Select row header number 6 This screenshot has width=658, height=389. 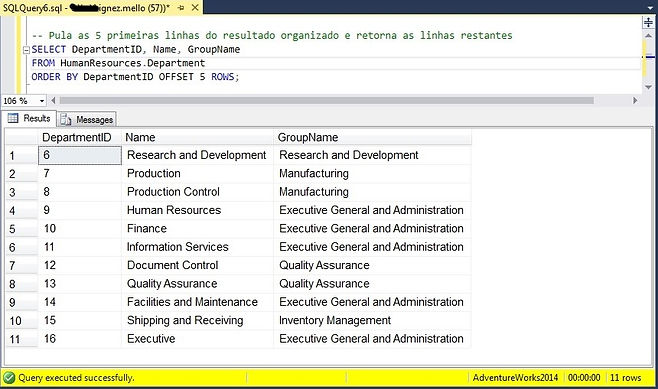coord(22,248)
